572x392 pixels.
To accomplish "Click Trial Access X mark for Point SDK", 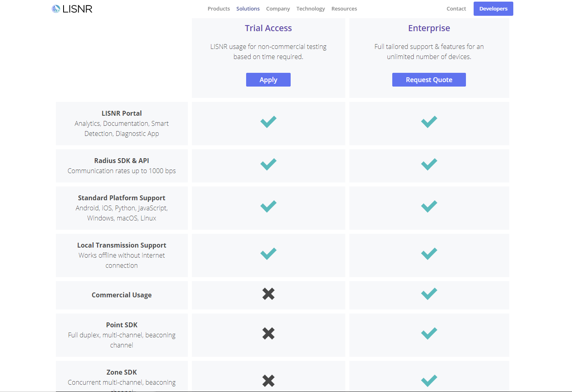I will pyautogui.click(x=268, y=333).
